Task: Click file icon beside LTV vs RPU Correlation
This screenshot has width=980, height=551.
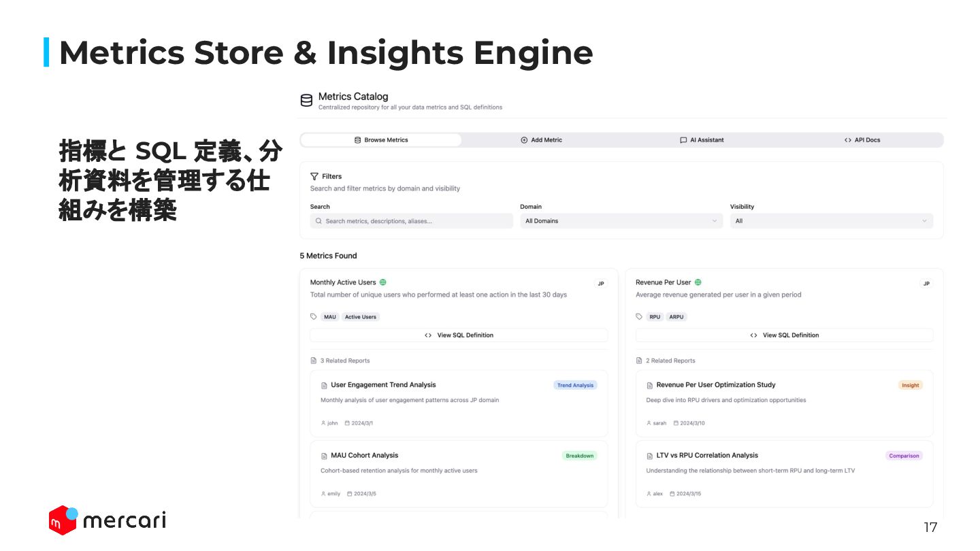Action: (x=649, y=456)
